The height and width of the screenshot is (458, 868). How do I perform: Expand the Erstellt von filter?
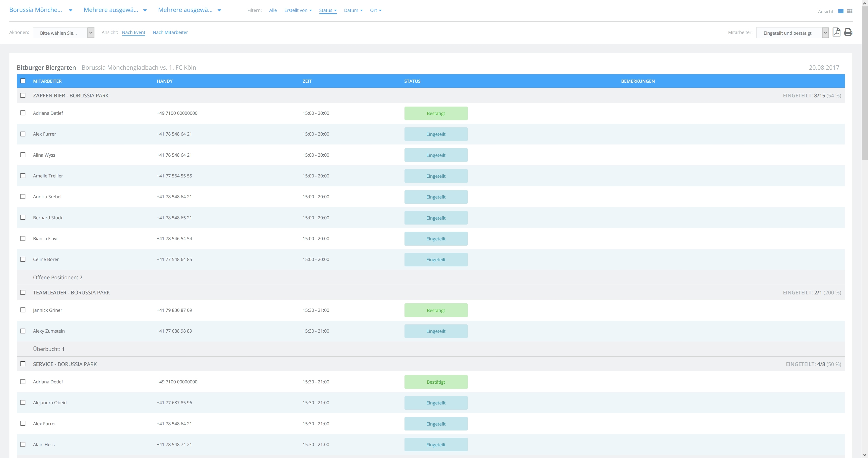pos(298,10)
